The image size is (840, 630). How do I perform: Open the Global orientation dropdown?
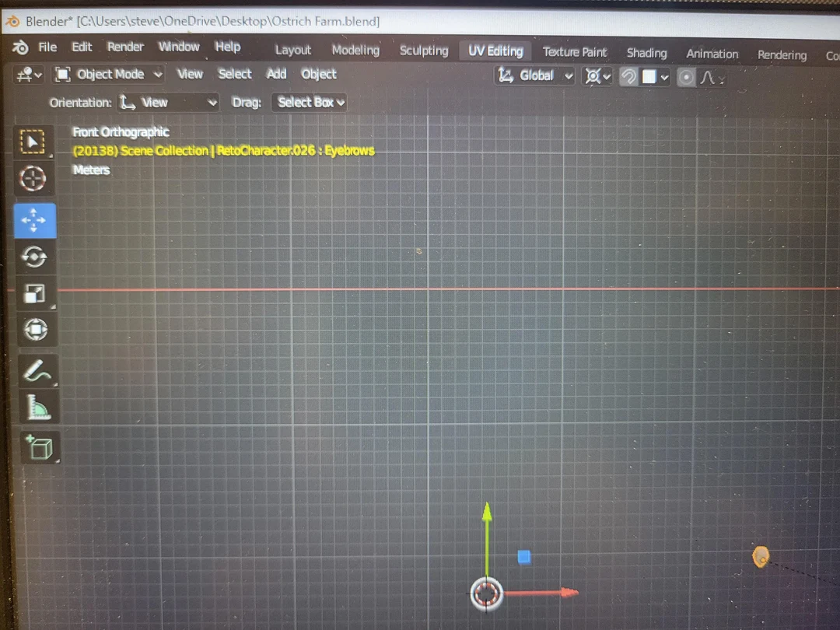pyautogui.click(x=534, y=76)
